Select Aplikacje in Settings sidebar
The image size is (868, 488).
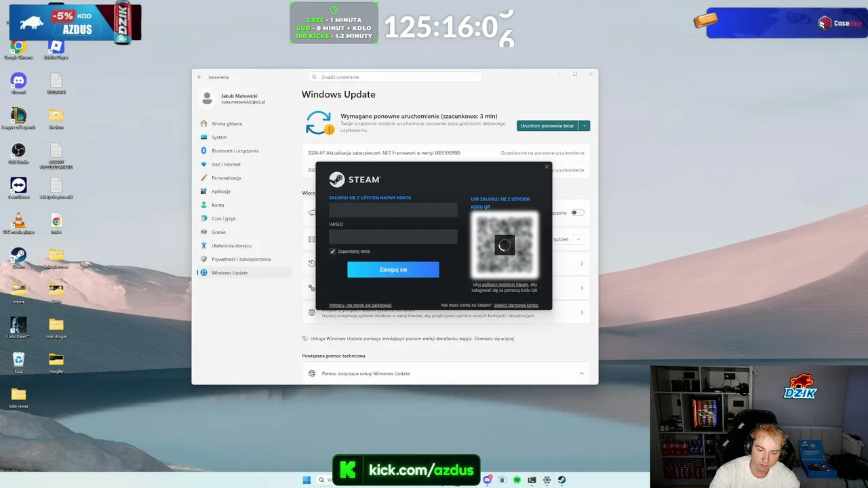(244, 192)
